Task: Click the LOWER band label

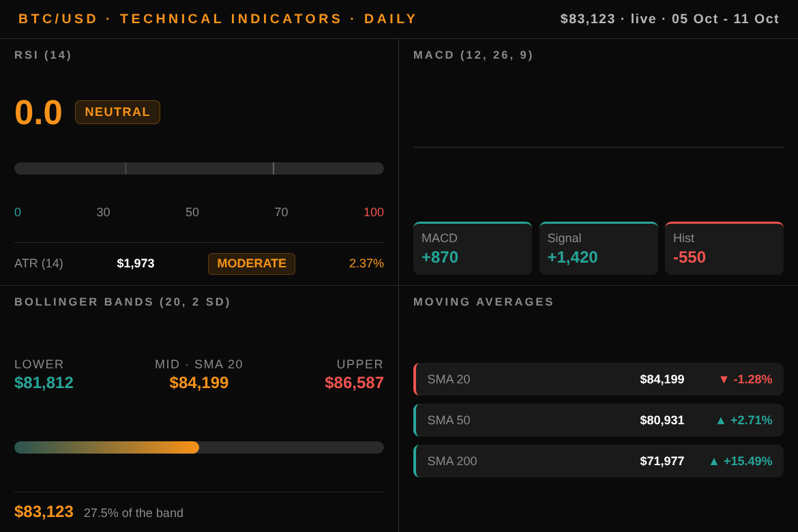Action: coord(39,364)
